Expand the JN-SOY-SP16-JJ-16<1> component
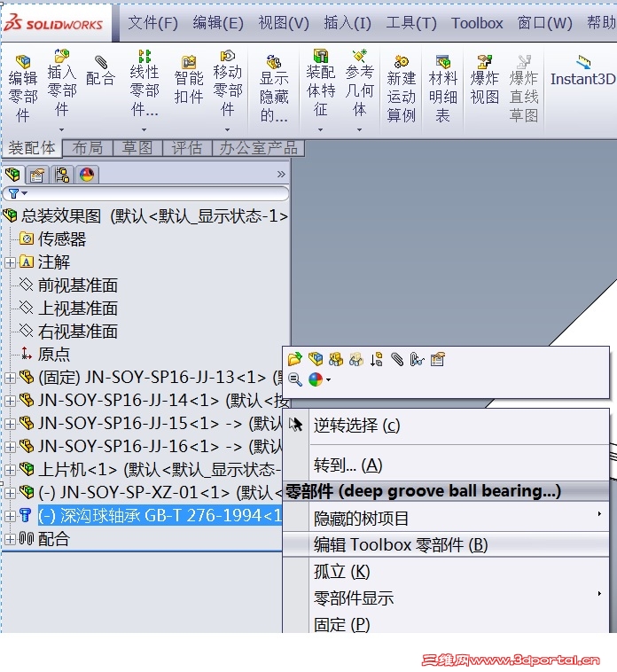 click(x=10, y=447)
